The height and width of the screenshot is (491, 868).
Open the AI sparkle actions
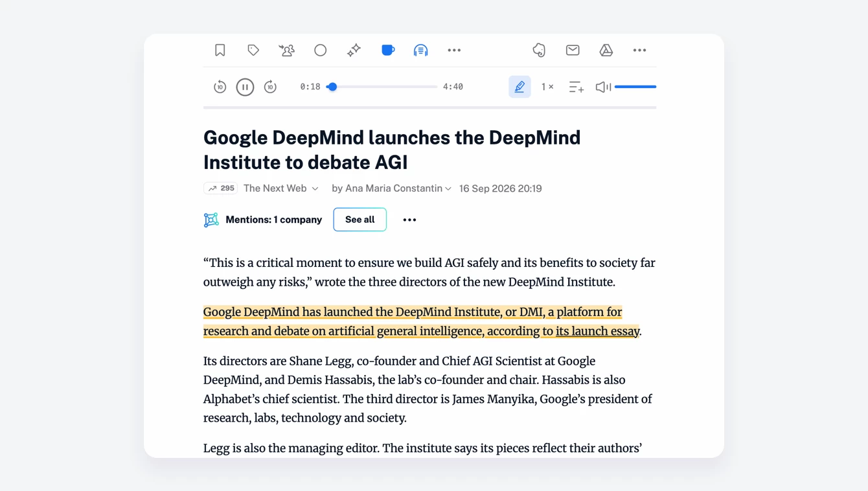point(354,50)
